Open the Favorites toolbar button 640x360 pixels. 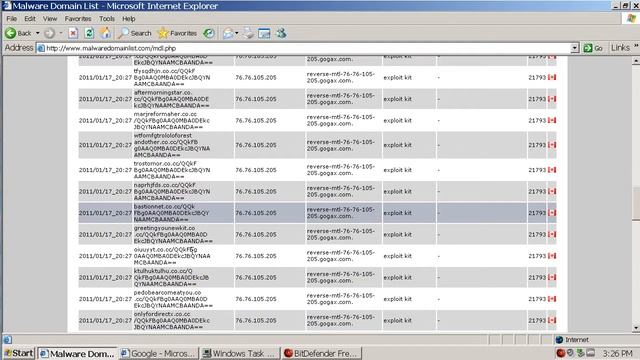click(177, 33)
